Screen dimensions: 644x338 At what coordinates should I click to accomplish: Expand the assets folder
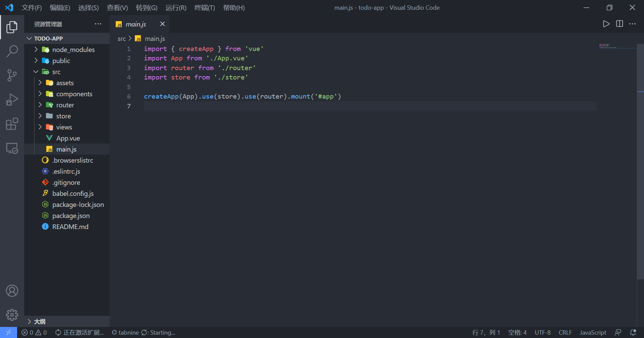click(67, 83)
